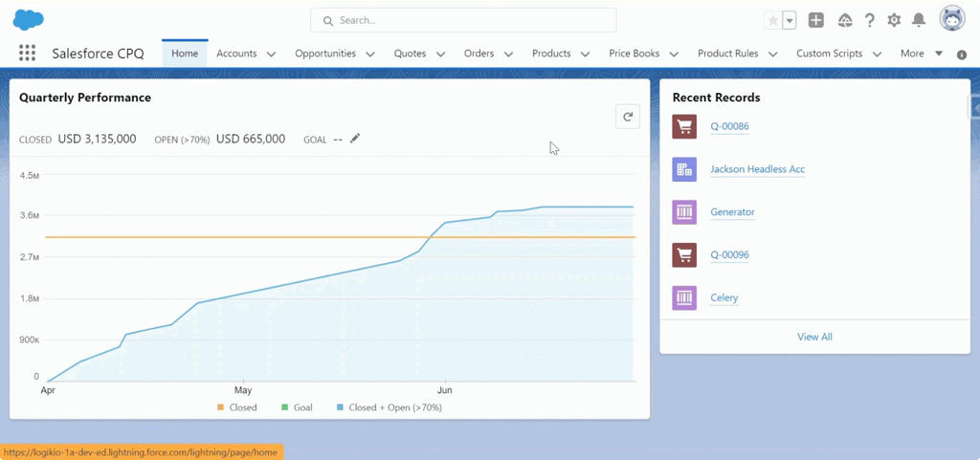Open the Trailhead guidance center icon
This screenshot has width=980, height=460.
(x=844, y=21)
